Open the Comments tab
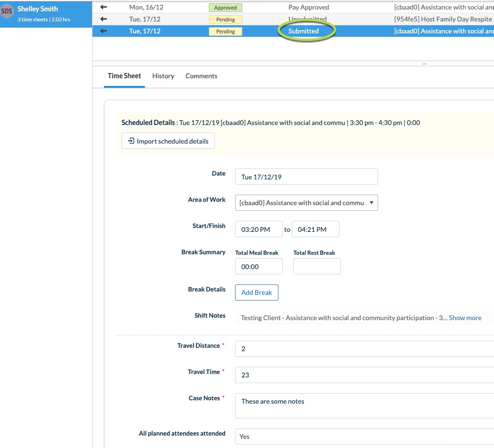Viewport: 494px width, 448px height. 201,76
